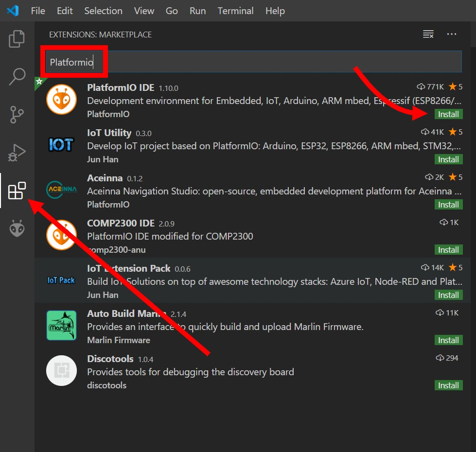This screenshot has height=452, width=476.
Task: Click the Jun Han publisher under IoT Utility
Action: pyautogui.click(x=103, y=159)
